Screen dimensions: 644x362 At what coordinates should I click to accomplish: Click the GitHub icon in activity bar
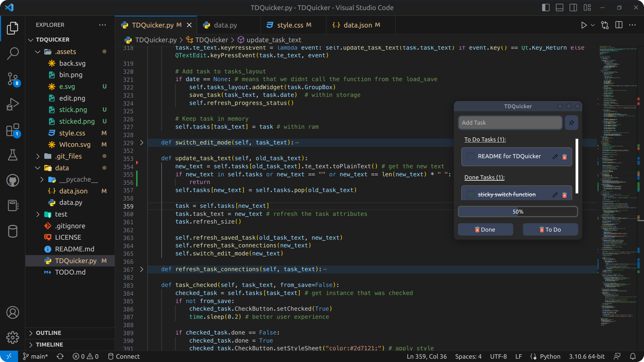tap(13, 181)
